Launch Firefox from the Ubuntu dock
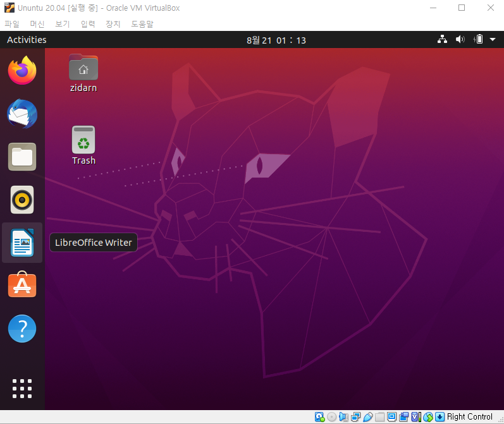Image resolution: width=504 pixels, height=424 pixels. pyautogui.click(x=22, y=70)
